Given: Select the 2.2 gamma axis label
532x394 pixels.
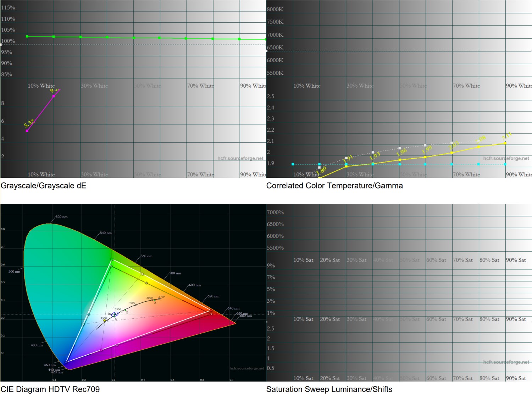Looking at the screenshot, I should point(271,130).
